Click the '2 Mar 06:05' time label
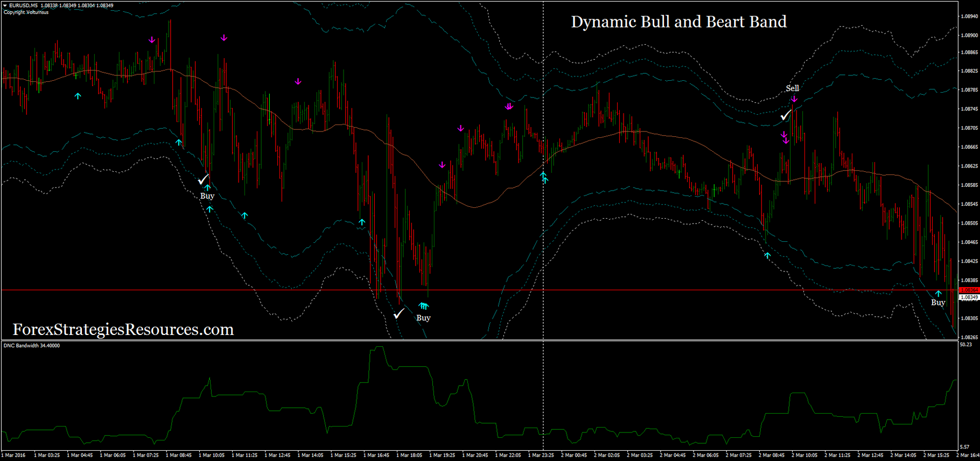This screenshot has width=980, height=461. pyautogui.click(x=705, y=456)
